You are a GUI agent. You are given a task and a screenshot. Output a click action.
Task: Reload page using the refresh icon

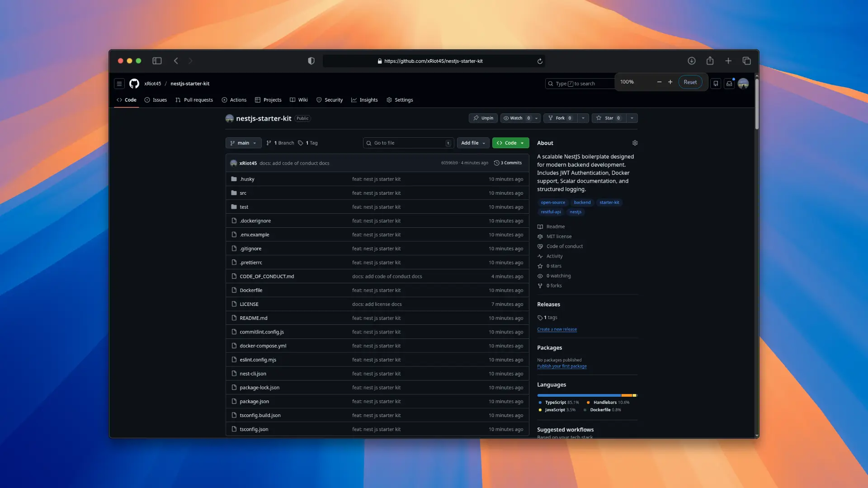tap(540, 61)
